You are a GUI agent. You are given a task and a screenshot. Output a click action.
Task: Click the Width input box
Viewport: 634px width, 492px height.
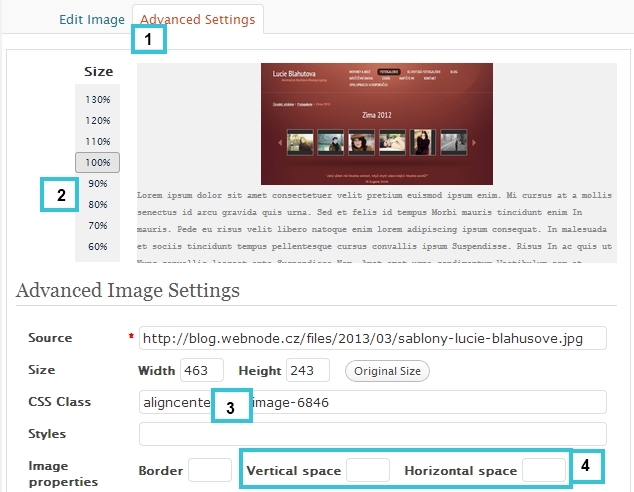(x=202, y=371)
